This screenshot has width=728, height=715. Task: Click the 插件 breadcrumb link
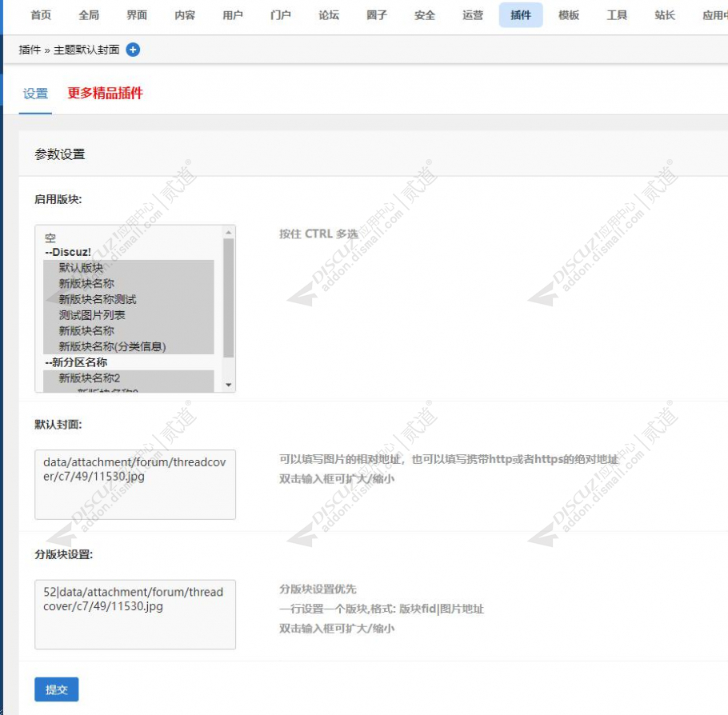tap(30, 50)
